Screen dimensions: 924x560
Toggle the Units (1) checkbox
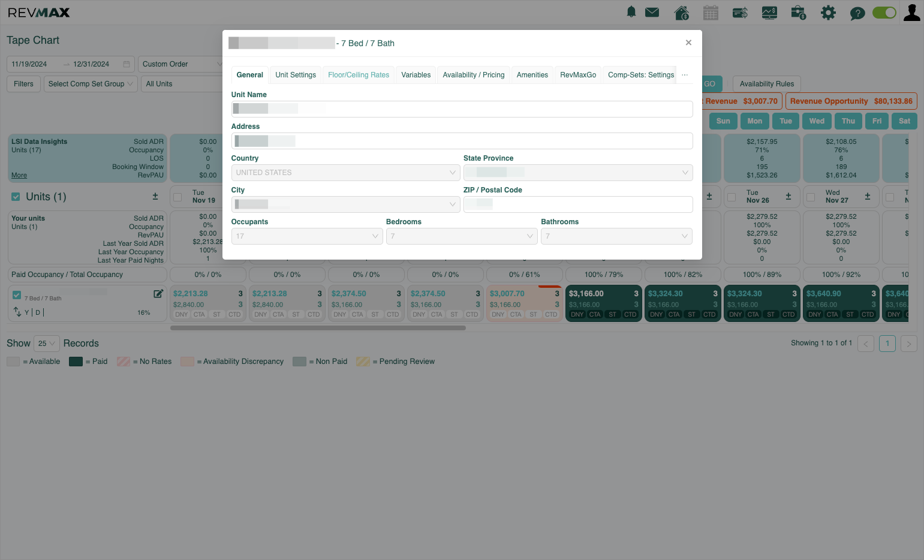click(x=16, y=197)
